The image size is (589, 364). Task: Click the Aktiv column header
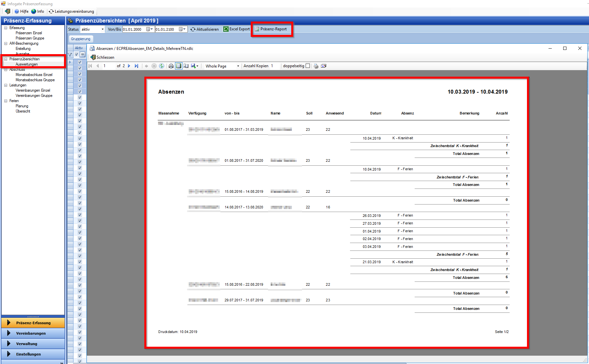click(79, 48)
